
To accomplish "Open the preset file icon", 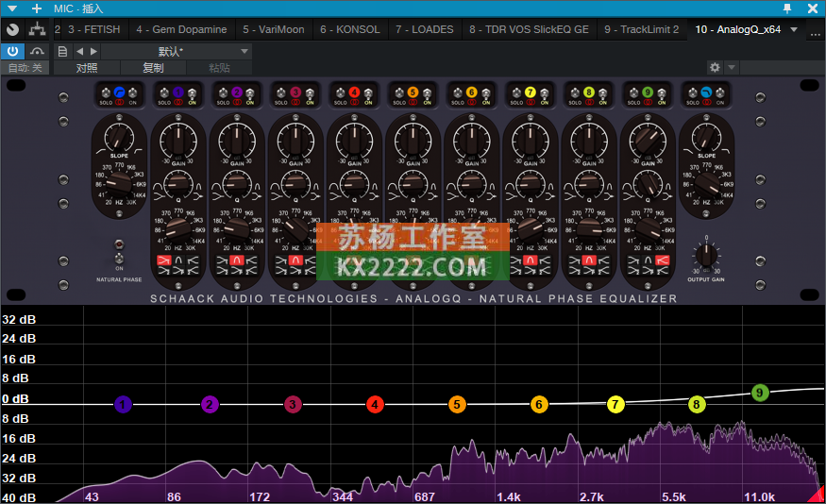I will pos(62,52).
